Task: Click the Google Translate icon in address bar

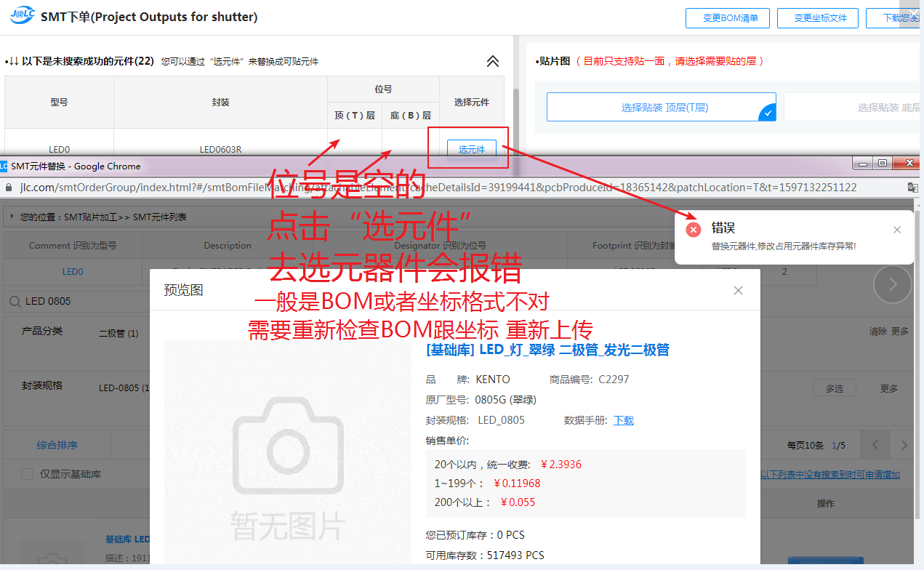Action: [913, 188]
